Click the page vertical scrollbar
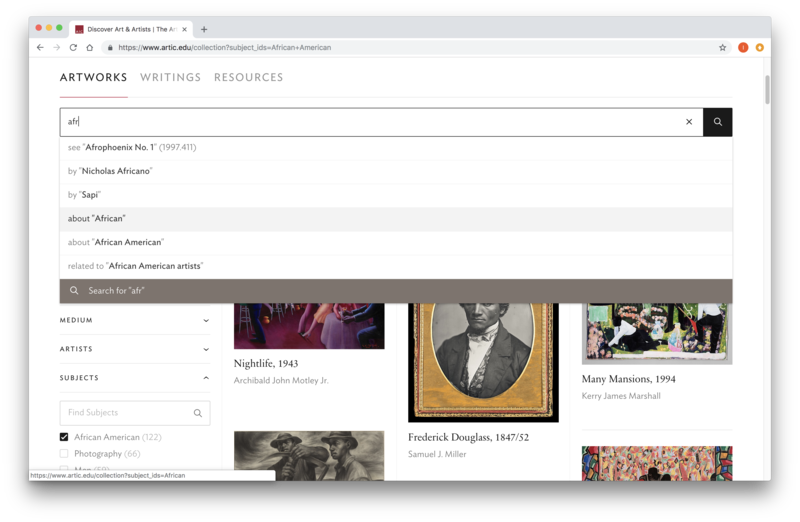The width and height of the screenshot is (800, 522). point(767,89)
